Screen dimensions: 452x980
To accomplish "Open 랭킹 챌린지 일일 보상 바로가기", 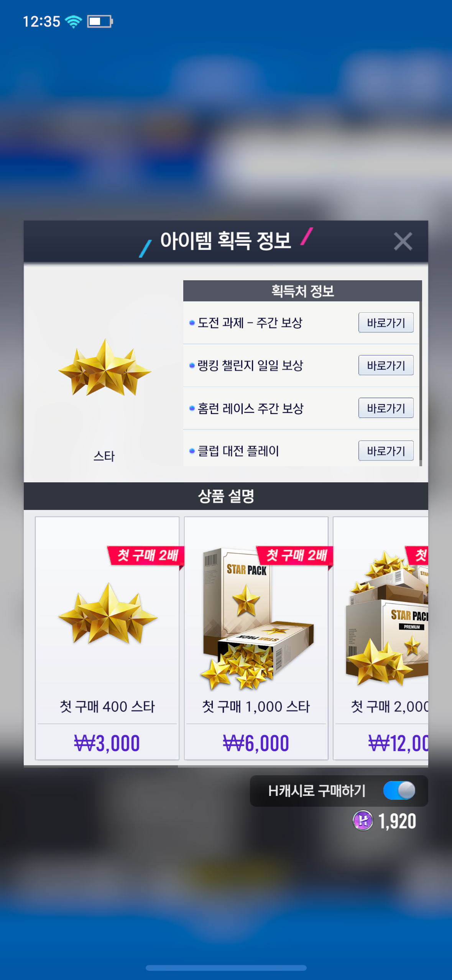I will click(386, 365).
